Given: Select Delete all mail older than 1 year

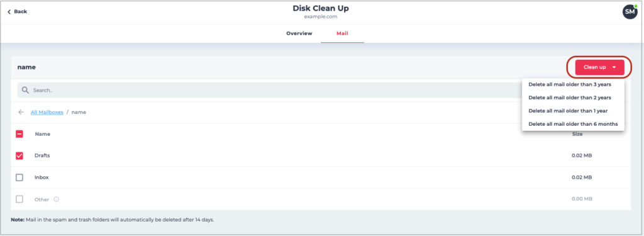Looking at the screenshot, I should (x=568, y=111).
